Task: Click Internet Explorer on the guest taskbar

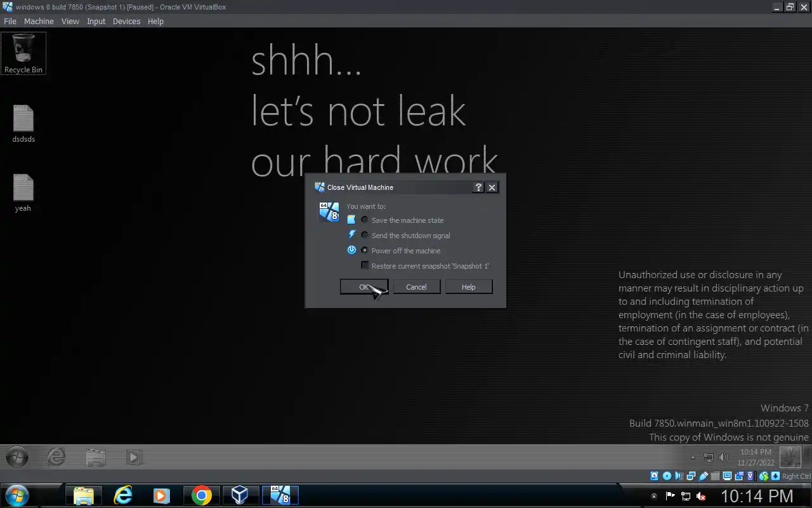Action: point(56,457)
